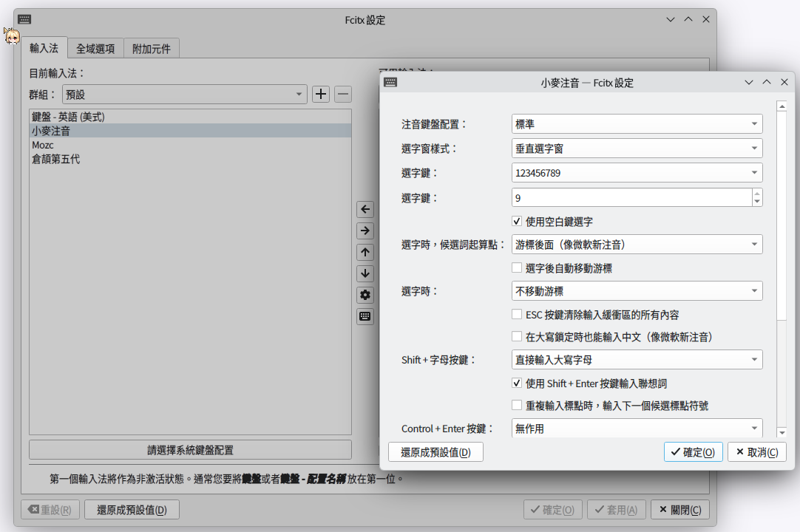Move input method down with down arrow

tap(365, 273)
